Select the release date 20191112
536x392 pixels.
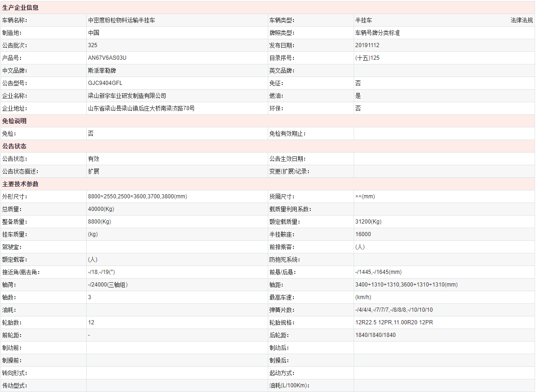367,46
